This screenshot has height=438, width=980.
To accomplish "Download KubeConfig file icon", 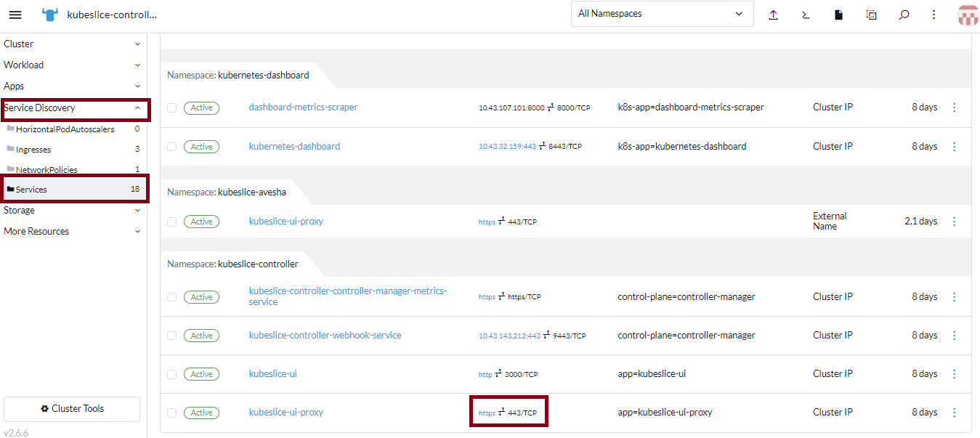I will (838, 15).
